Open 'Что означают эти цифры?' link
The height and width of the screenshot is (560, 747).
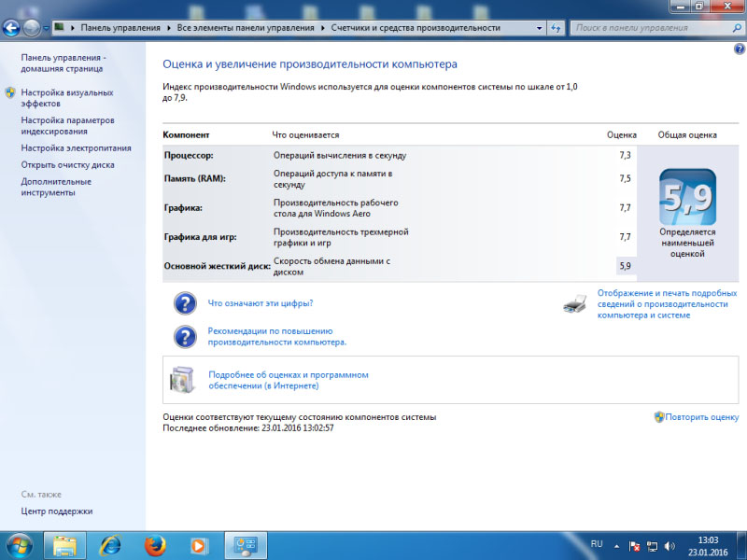tap(261, 303)
